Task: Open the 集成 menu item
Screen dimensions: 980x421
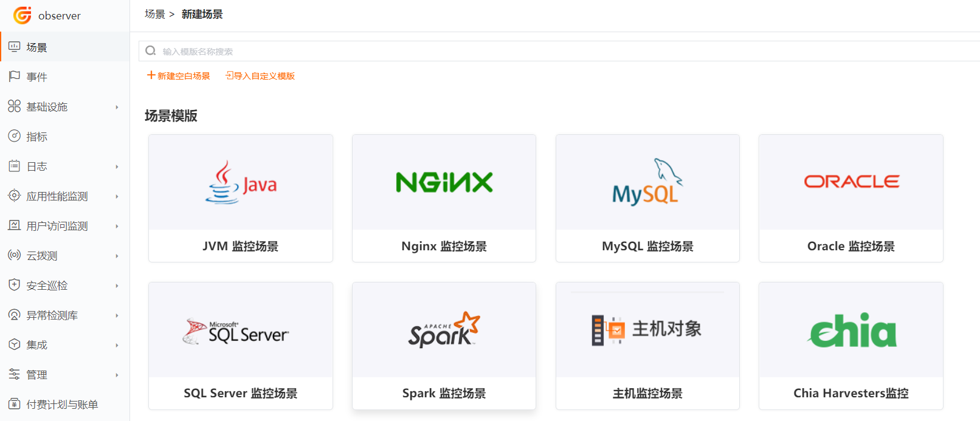Action: 37,345
